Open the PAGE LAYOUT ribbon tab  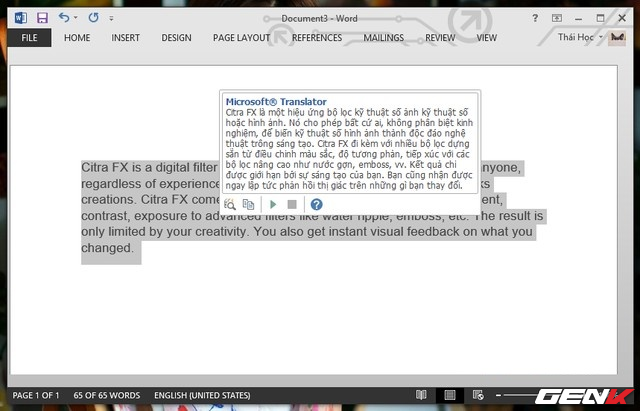click(241, 38)
